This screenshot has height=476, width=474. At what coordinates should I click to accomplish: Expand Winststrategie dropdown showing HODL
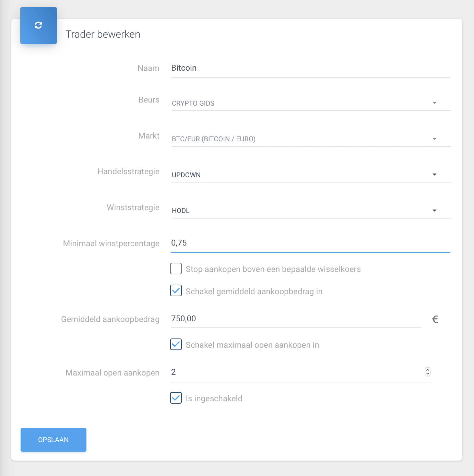(302, 211)
